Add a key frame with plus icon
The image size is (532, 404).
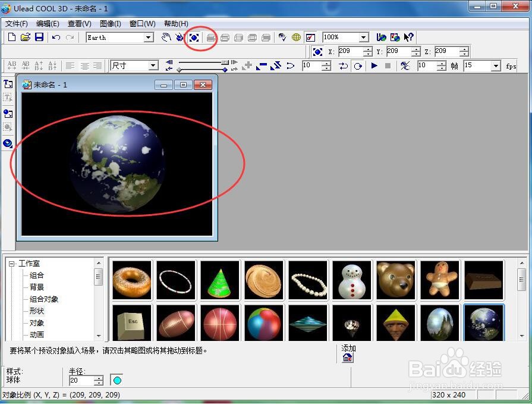[247, 65]
